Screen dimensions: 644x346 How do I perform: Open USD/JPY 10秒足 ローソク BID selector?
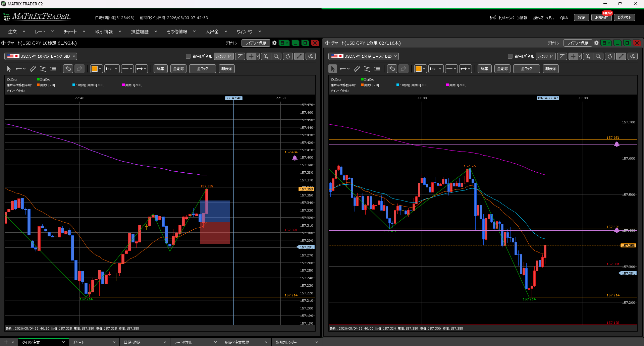coord(41,56)
